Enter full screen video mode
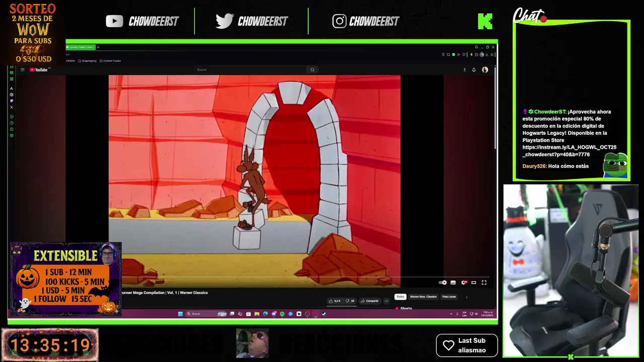The height and width of the screenshot is (362, 644). point(484,283)
